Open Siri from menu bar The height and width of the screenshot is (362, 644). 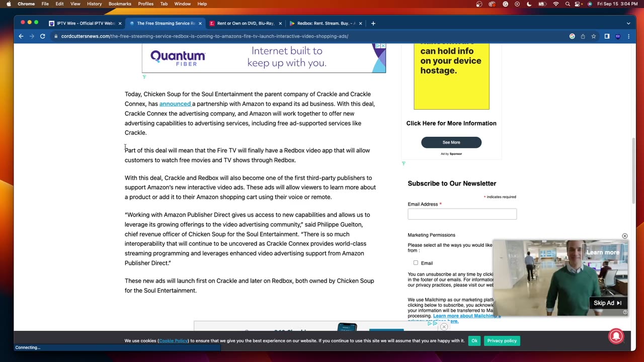click(x=590, y=4)
